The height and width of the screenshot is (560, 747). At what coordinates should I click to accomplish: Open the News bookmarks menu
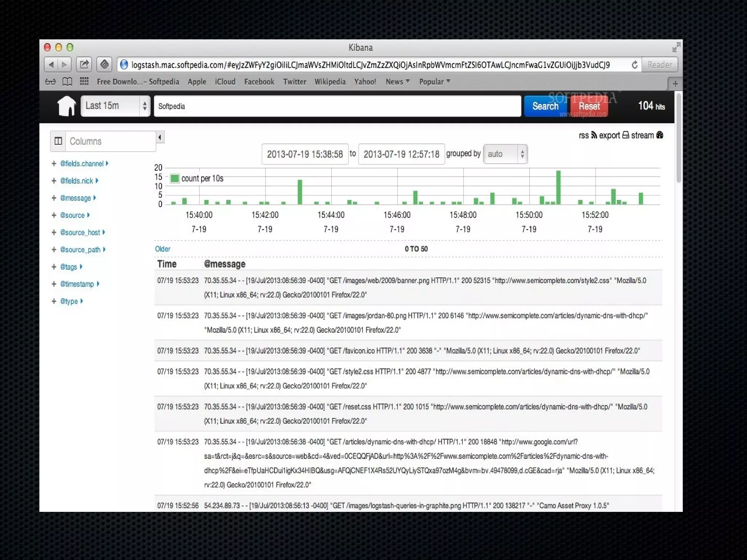[397, 82]
